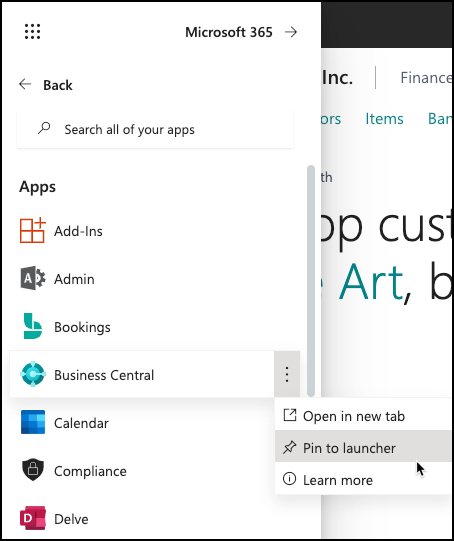The height and width of the screenshot is (541, 454).
Task: Select the Admin label in the apps list
Action: click(x=74, y=279)
